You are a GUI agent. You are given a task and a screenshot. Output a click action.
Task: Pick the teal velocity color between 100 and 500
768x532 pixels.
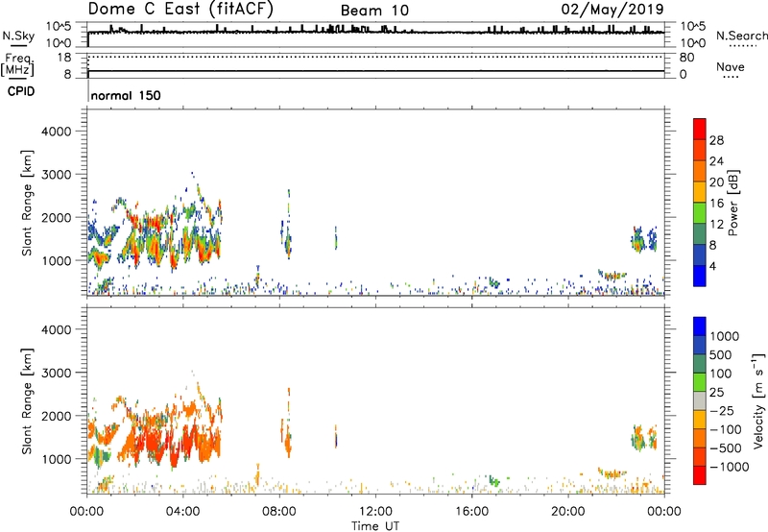tap(700, 364)
